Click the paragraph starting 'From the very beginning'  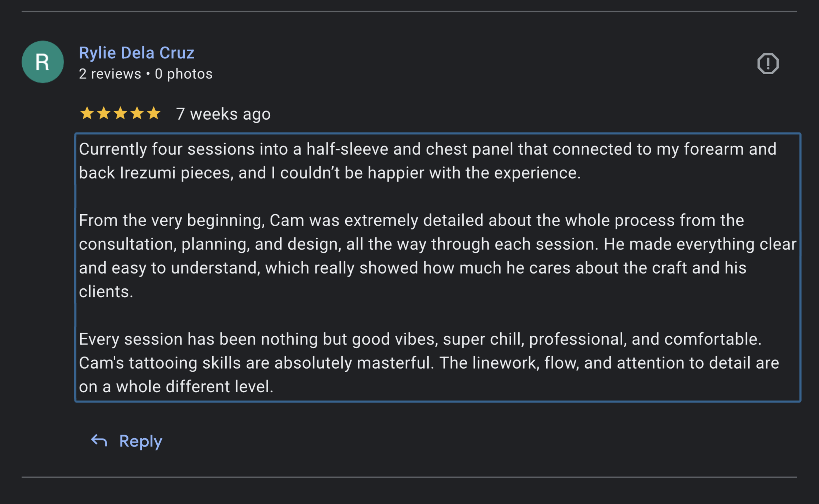(438, 256)
